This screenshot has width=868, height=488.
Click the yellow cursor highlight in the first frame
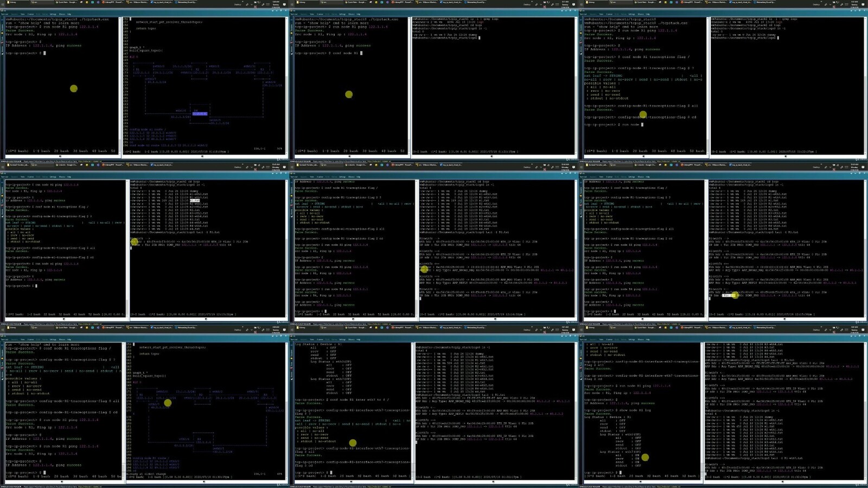(x=74, y=88)
